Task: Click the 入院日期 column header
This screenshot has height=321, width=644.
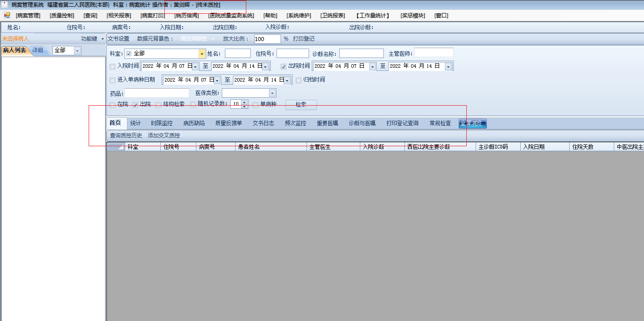Action: pyautogui.click(x=545, y=147)
